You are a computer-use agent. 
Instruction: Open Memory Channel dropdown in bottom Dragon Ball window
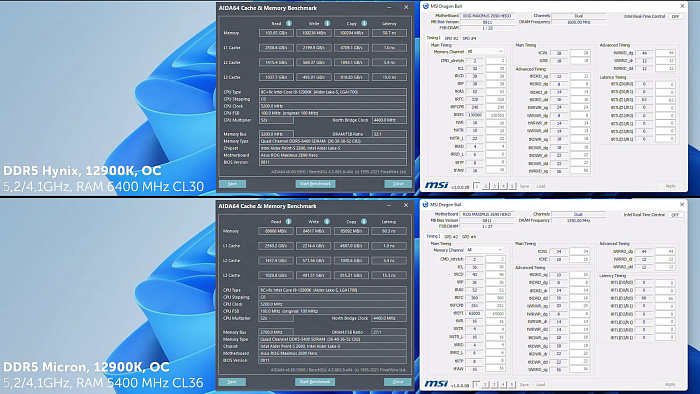point(485,250)
